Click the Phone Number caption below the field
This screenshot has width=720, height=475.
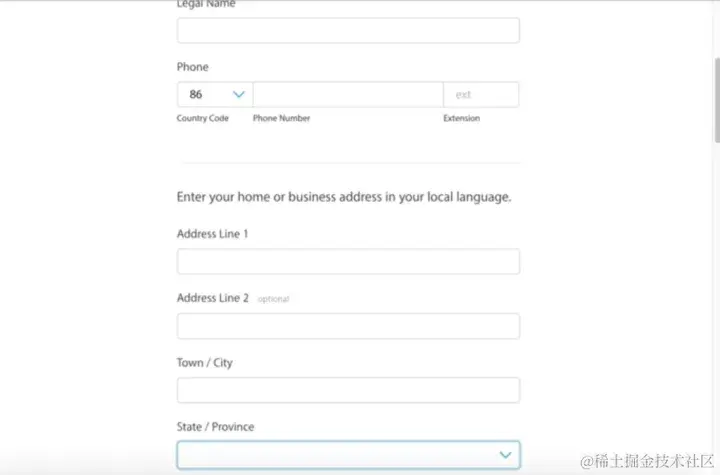[281, 118]
